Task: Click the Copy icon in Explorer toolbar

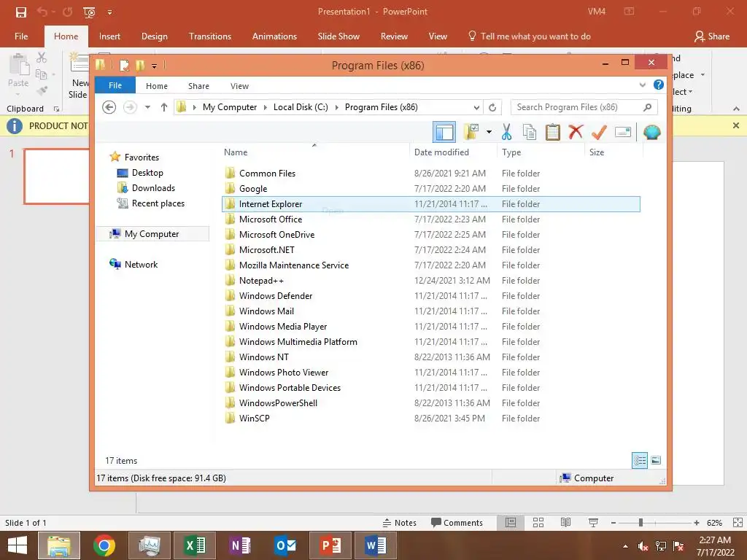Action: (530, 132)
